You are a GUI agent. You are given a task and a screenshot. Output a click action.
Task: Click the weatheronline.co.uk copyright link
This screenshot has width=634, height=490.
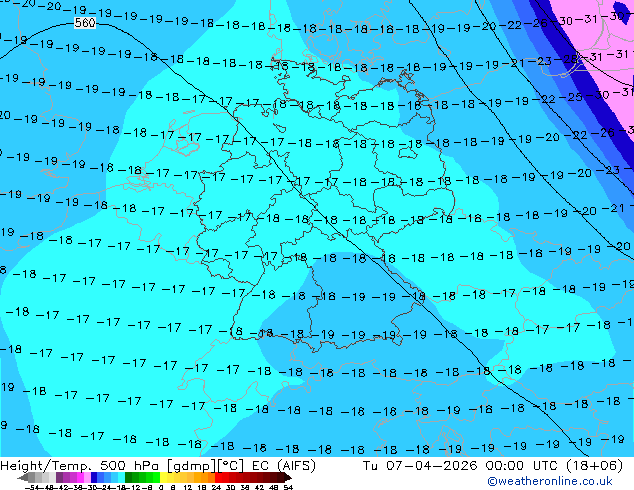click(x=550, y=481)
